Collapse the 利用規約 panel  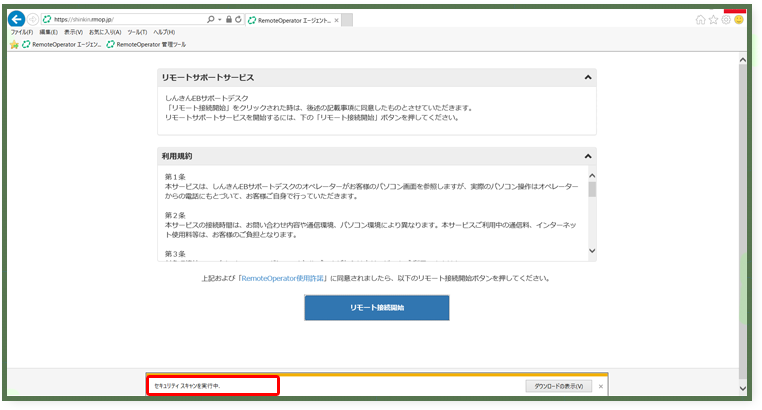coord(588,157)
